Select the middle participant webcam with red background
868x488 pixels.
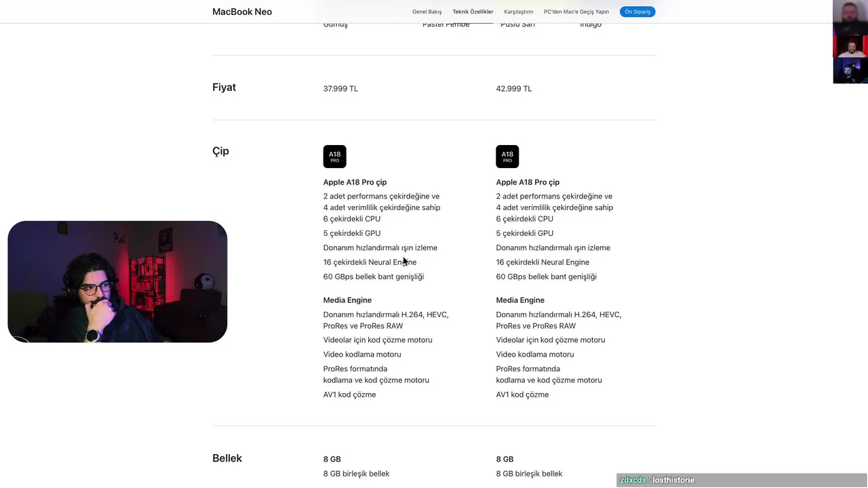(850, 46)
